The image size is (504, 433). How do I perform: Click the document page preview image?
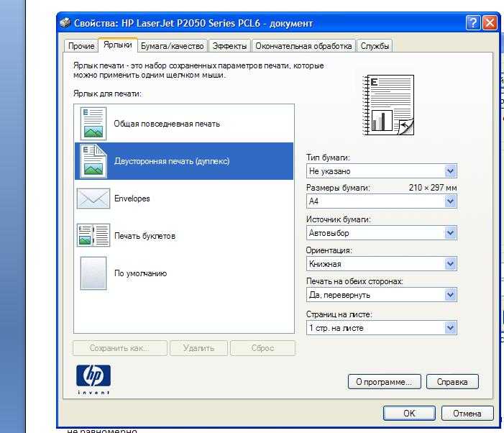click(x=390, y=105)
